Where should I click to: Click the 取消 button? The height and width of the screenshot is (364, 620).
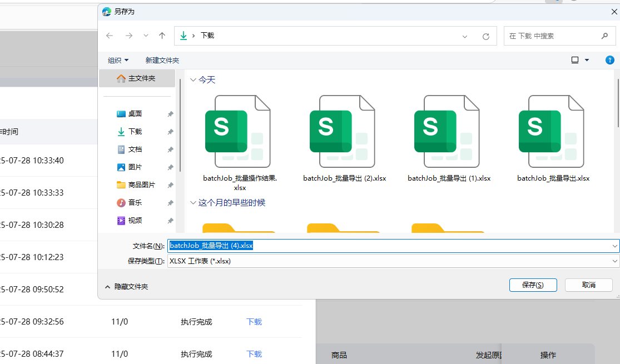point(588,285)
